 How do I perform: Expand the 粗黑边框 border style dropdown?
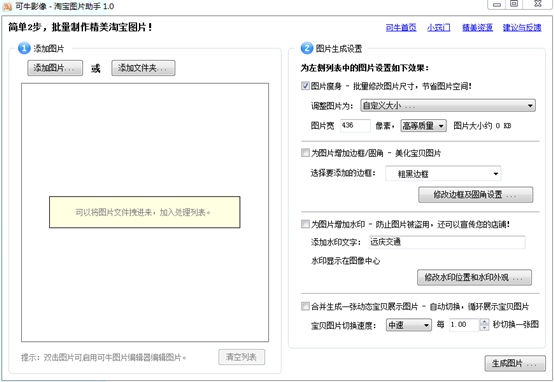coord(443,174)
